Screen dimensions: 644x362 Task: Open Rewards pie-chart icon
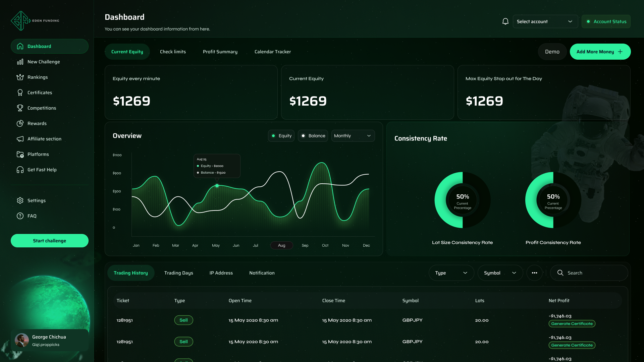20,123
